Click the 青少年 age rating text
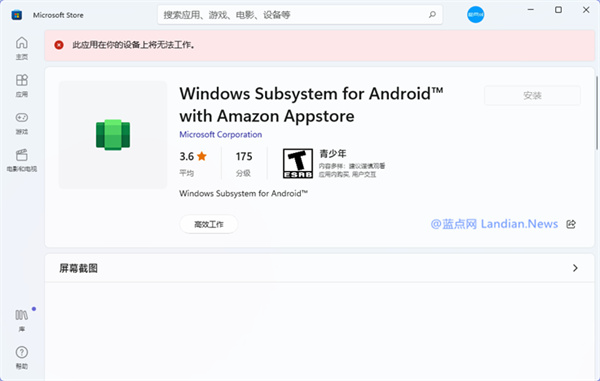600x381 pixels. click(333, 154)
